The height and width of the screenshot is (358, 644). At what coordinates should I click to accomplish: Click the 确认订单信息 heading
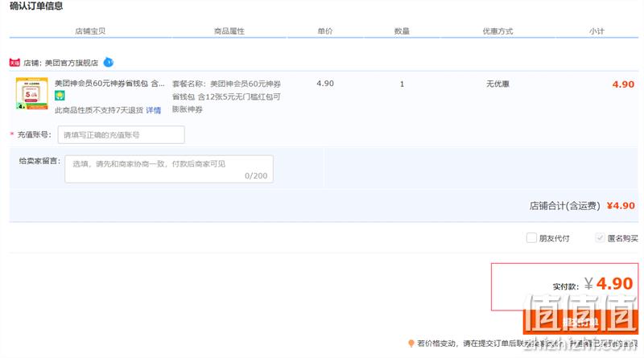(x=36, y=6)
